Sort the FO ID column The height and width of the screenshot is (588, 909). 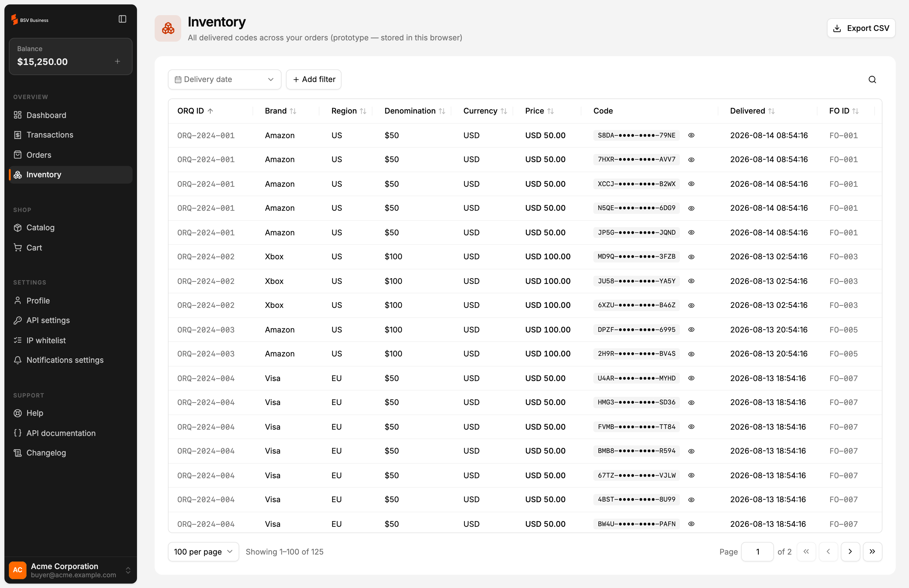coord(856,111)
